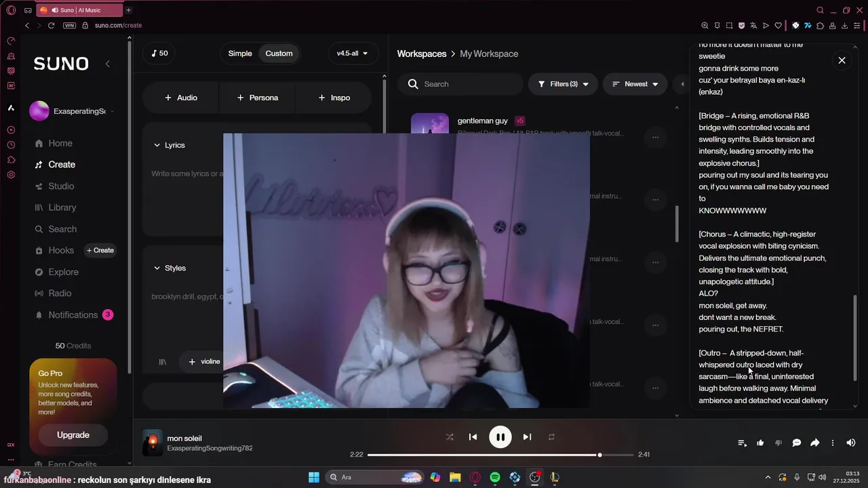The height and width of the screenshot is (488, 868).
Task: Add Inspo
Action: click(x=334, y=98)
